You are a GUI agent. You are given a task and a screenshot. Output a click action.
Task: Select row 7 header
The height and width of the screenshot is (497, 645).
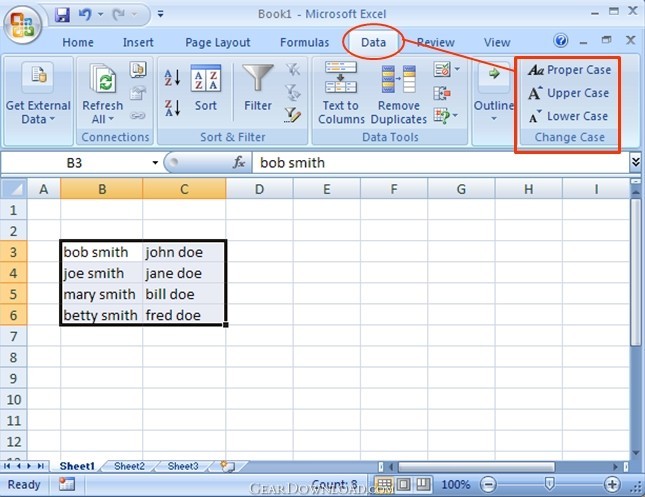point(14,336)
